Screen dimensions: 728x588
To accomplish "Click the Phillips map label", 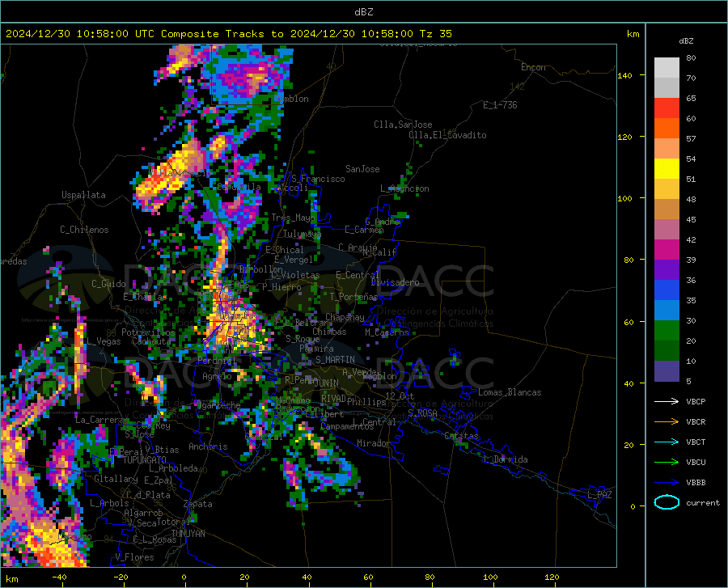I will pyautogui.click(x=366, y=401).
